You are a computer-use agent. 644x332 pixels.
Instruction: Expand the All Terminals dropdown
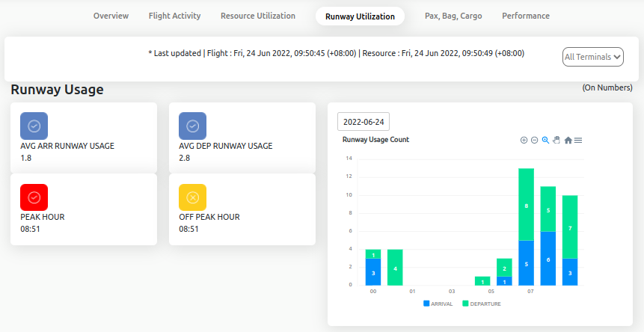(592, 57)
